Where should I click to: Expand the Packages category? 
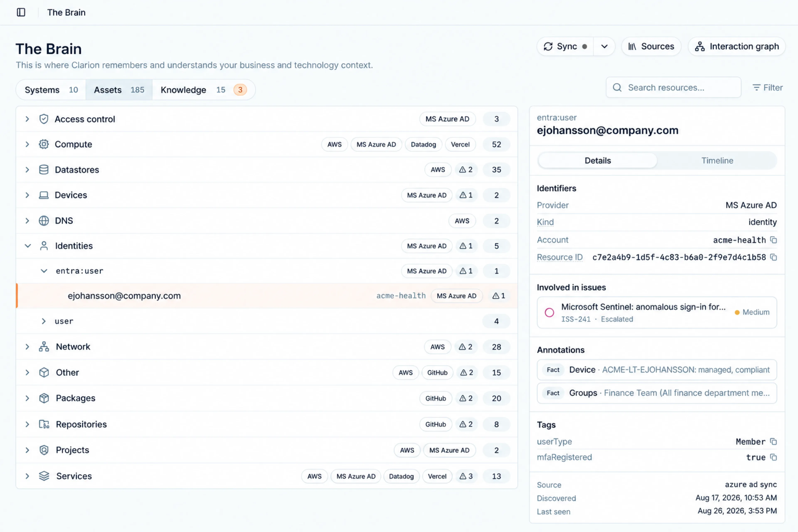click(27, 398)
